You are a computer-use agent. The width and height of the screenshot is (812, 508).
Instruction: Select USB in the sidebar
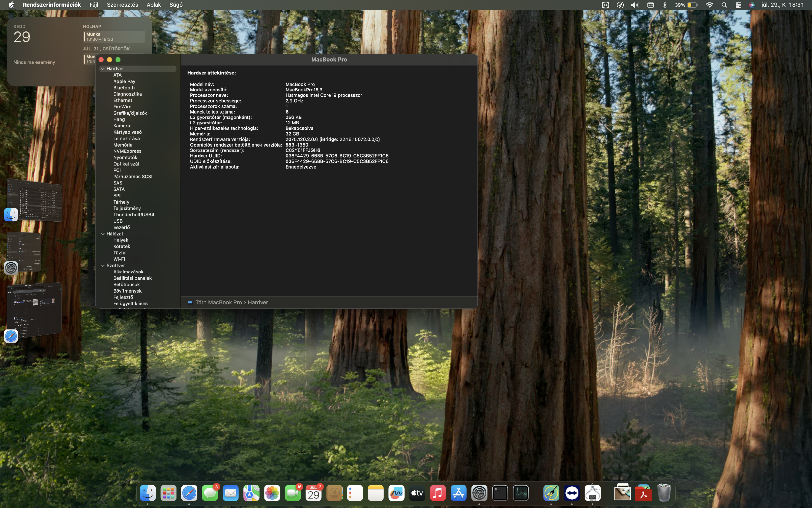tap(118, 221)
